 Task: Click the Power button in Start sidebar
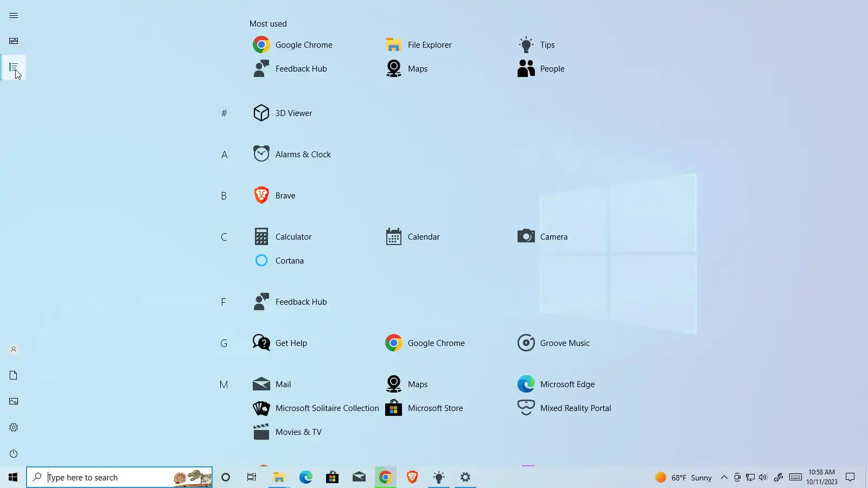14,454
